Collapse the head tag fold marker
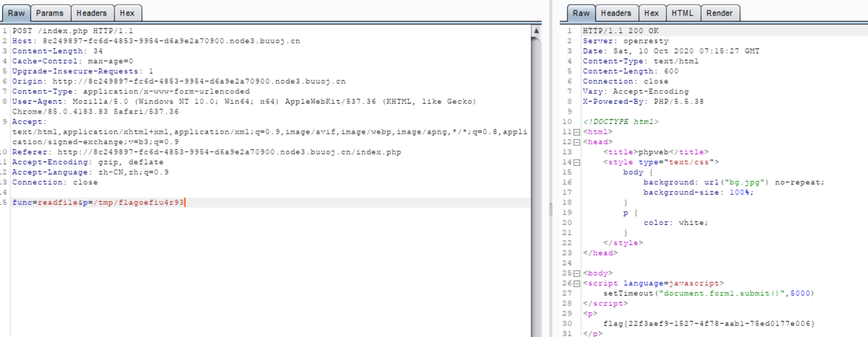Screen dimensions: 868x337 (576, 142)
